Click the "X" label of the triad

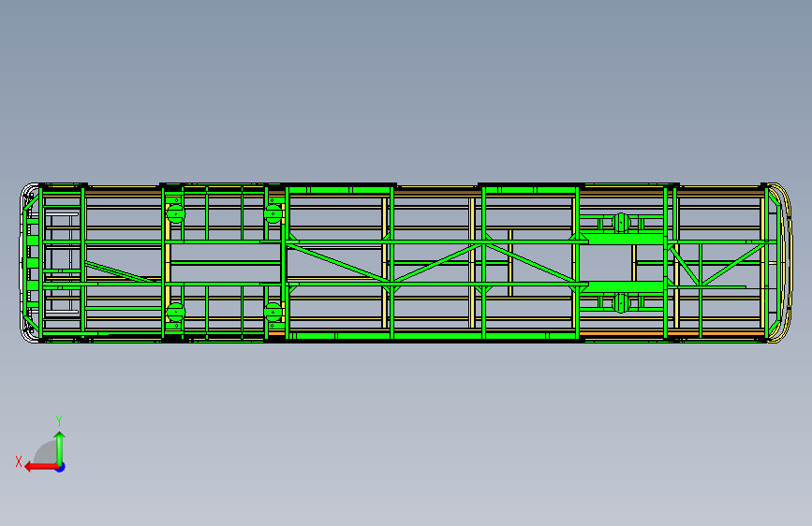19,461
